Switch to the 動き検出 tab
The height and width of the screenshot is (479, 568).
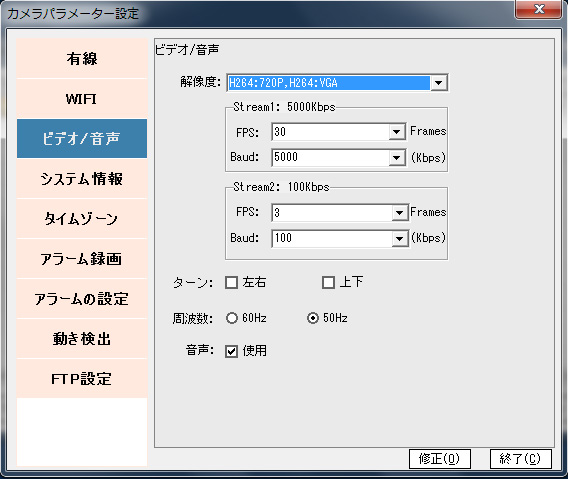tap(82, 339)
